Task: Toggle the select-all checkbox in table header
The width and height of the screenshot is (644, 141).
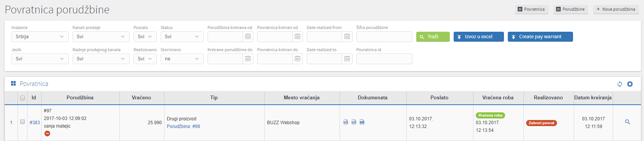Action: click(x=23, y=98)
